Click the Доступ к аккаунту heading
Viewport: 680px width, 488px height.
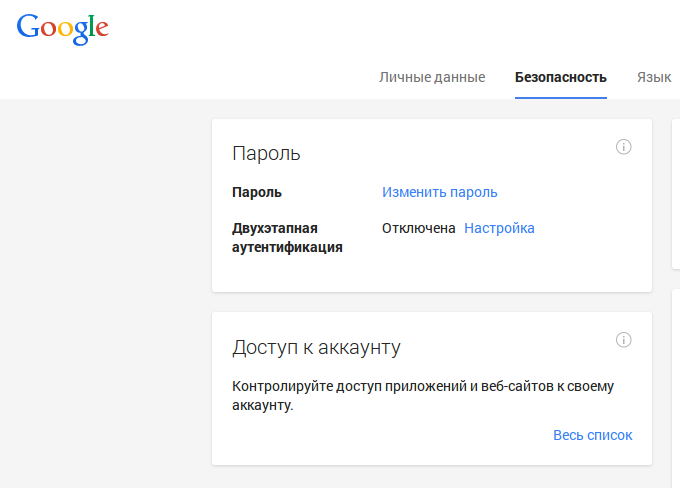point(316,347)
